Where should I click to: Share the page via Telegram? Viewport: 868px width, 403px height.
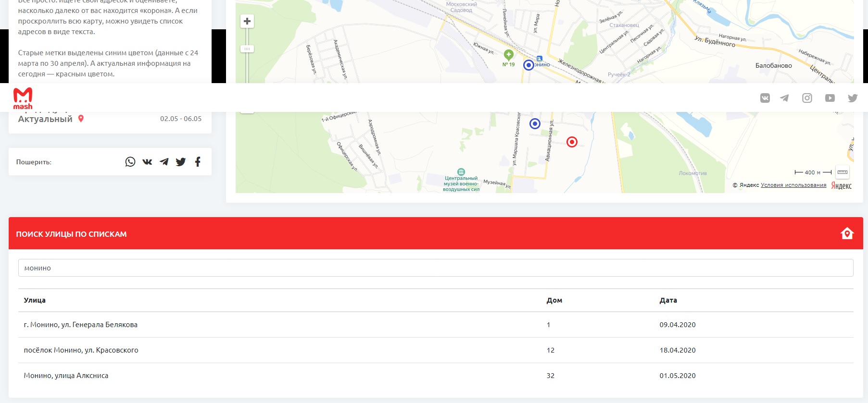pos(164,162)
